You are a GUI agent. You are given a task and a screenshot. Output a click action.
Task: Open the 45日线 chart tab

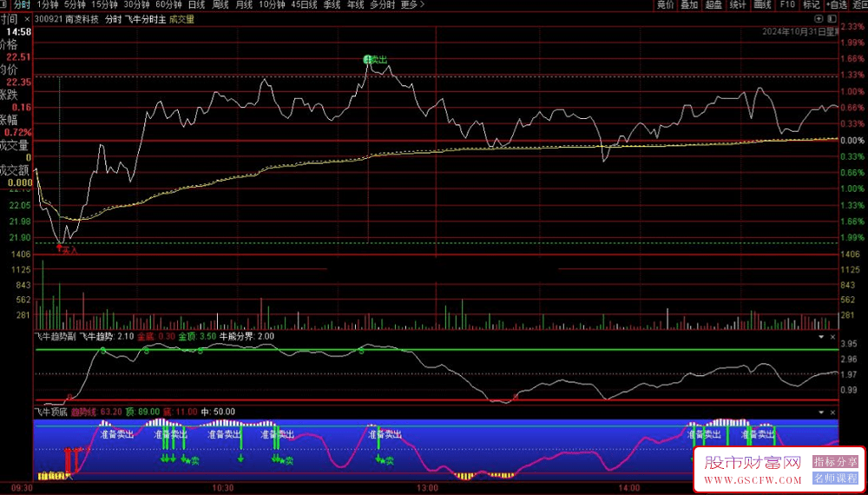coord(304,5)
